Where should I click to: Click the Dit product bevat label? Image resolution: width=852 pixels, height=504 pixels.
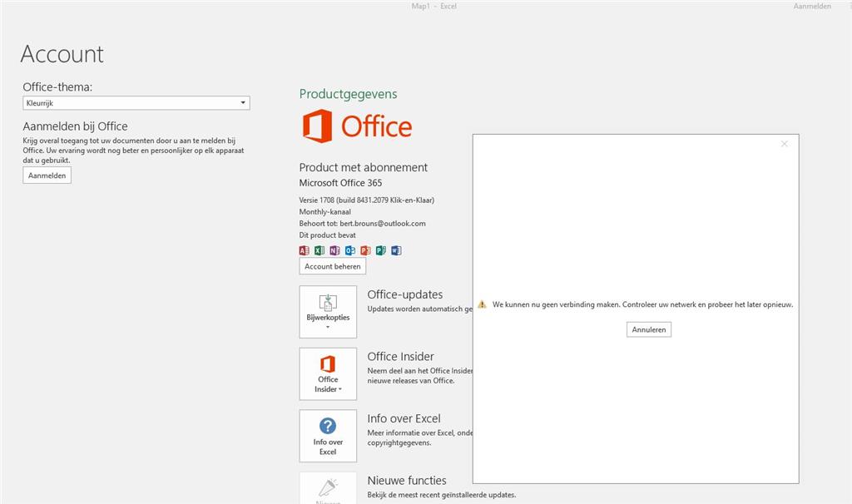pos(328,235)
